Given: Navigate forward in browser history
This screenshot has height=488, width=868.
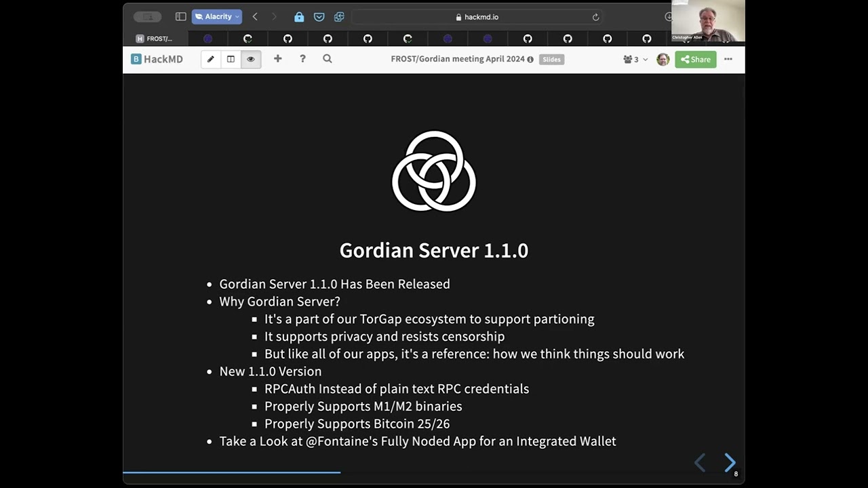Looking at the screenshot, I should (x=274, y=17).
